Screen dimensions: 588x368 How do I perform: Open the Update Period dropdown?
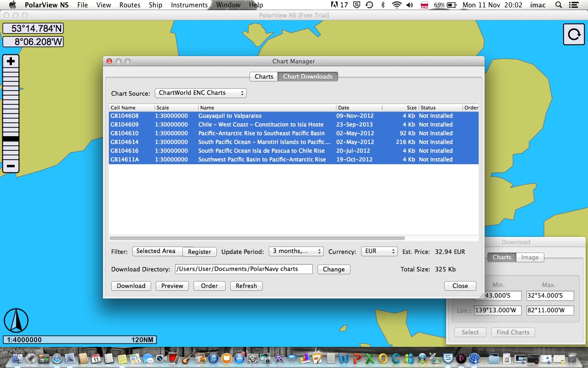[296, 251]
